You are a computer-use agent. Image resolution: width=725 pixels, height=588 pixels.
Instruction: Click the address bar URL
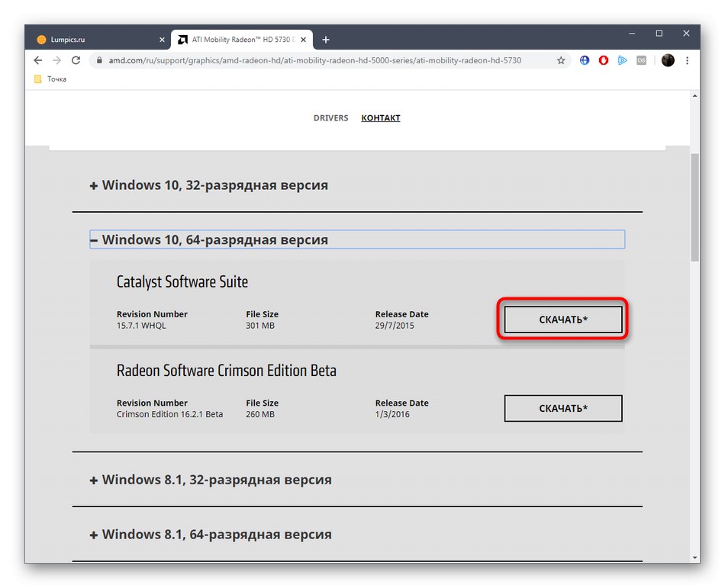pos(315,60)
